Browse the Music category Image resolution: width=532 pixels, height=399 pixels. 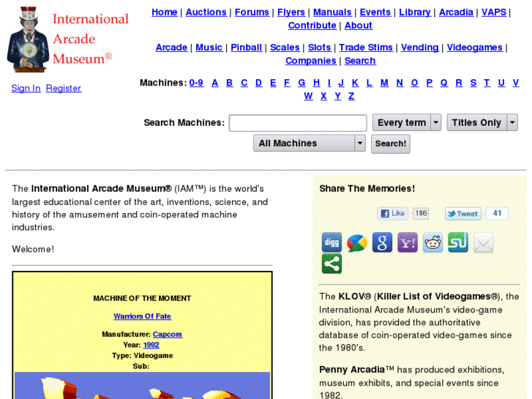209,48
